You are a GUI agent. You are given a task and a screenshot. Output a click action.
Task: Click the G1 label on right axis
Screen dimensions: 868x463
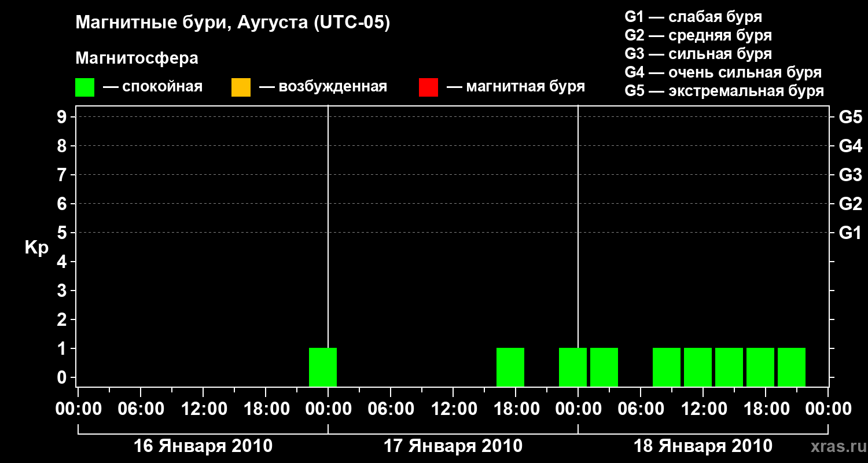click(851, 233)
